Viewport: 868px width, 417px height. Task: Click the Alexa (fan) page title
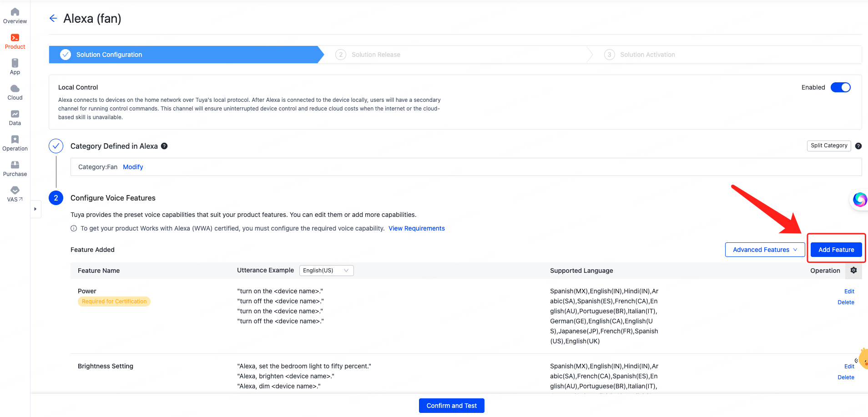[x=92, y=19]
